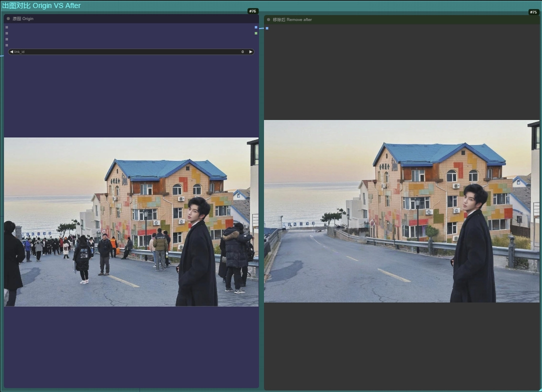Click the #75 badge above Remove after node

click(533, 12)
